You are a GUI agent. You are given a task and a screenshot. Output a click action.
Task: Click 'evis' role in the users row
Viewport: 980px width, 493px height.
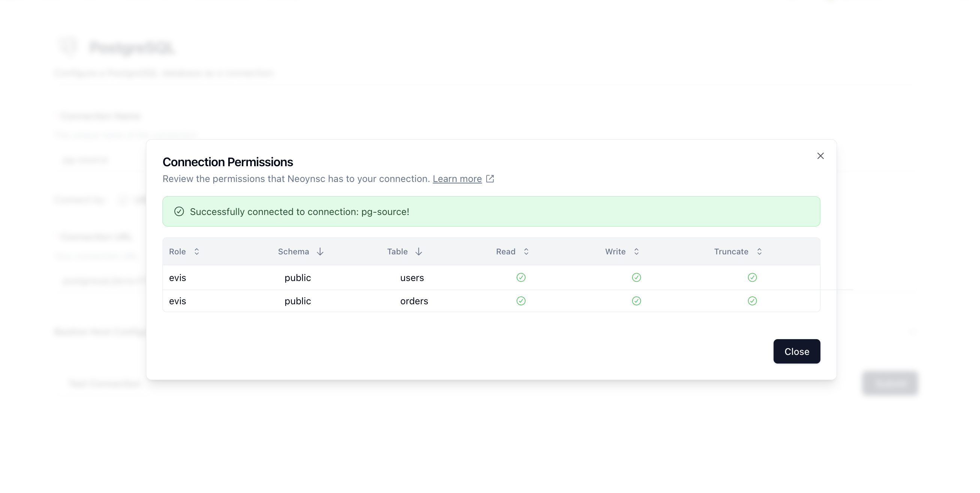(177, 278)
